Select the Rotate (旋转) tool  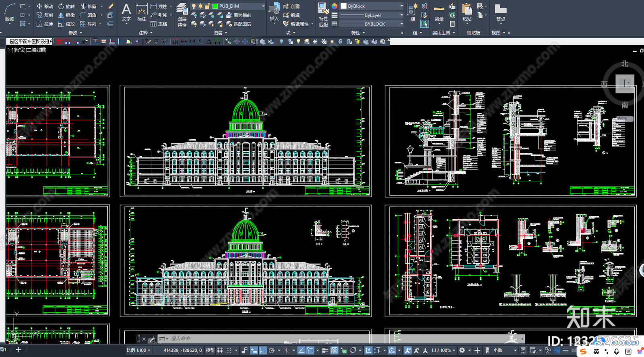[x=66, y=6]
